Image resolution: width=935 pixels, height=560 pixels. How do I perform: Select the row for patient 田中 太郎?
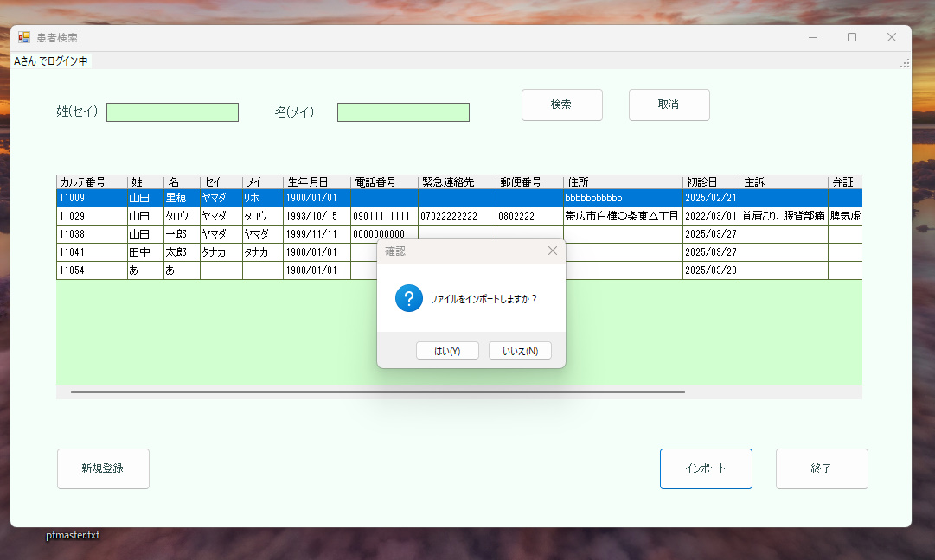click(173, 251)
